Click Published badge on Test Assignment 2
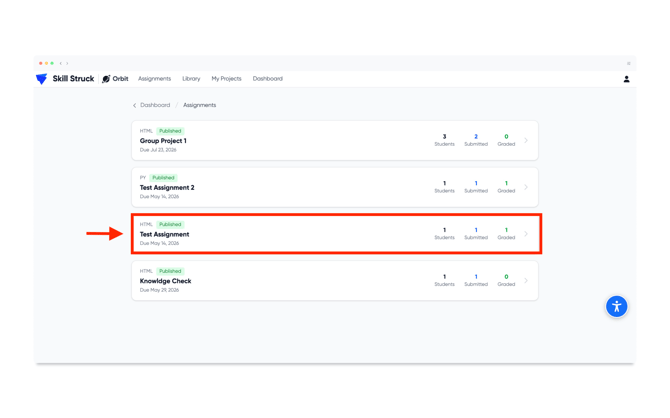This screenshot has width=670, height=418. (163, 177)
